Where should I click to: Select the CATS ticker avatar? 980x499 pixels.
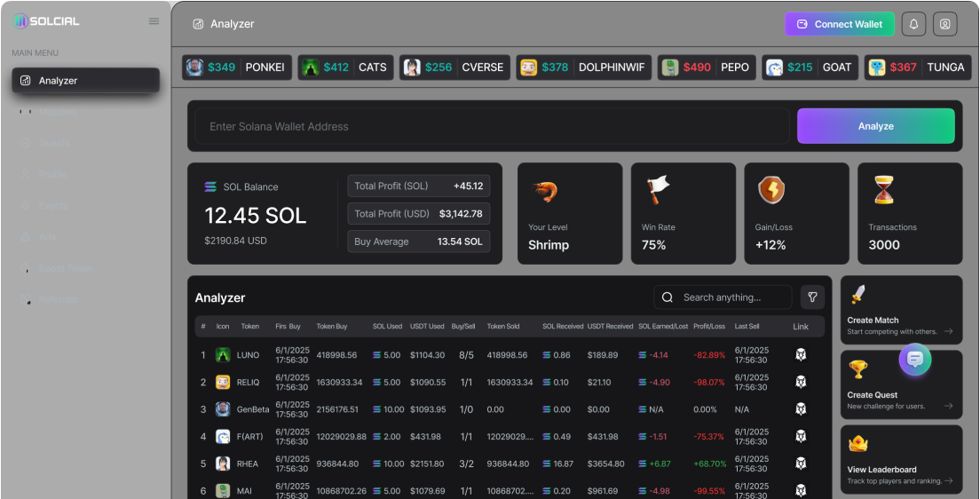(x=310, y=67)
